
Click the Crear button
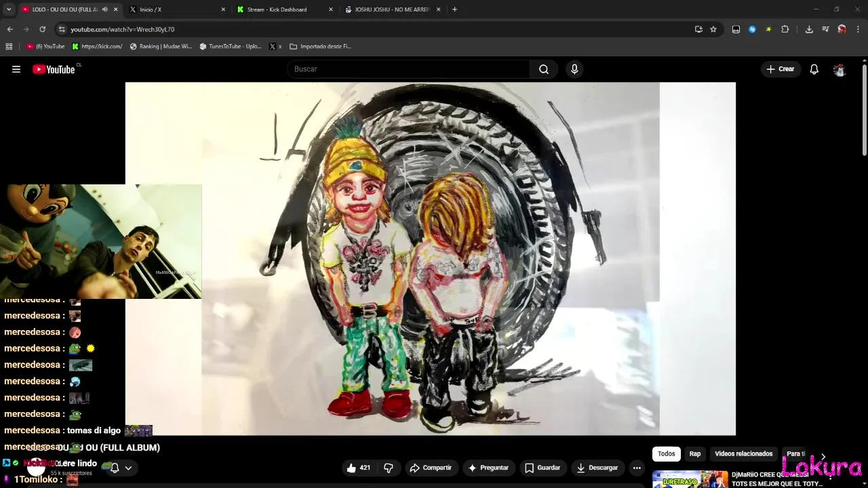pos(781,69)
